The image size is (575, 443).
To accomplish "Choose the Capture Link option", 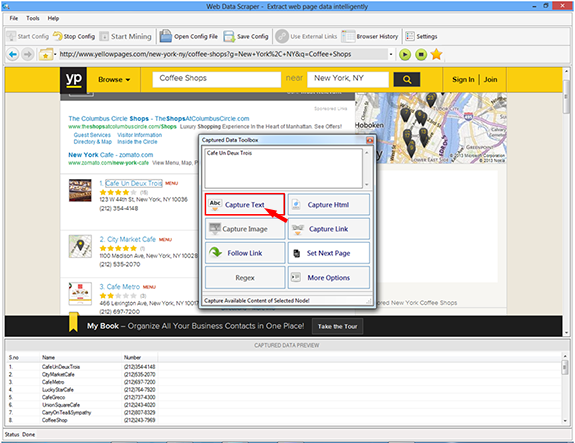I will click(x=329, y=229).
